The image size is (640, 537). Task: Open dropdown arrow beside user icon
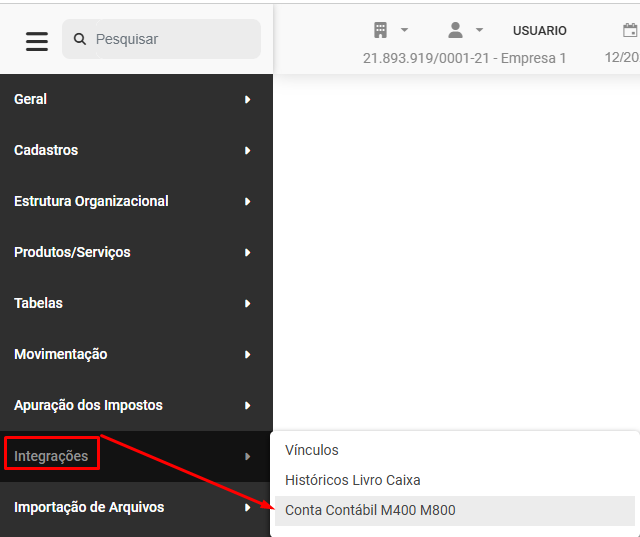point(479,31)
